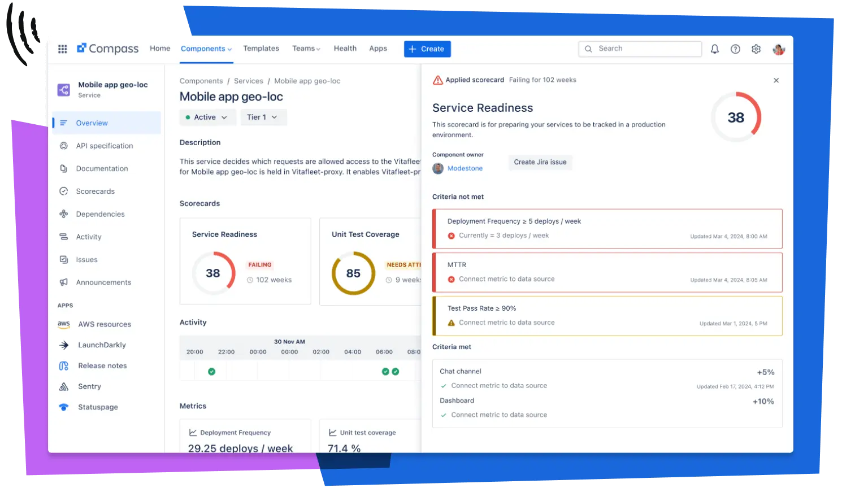The image size is (868, 488).
Task: Click Modestone owner avatar
Action: 438,168
